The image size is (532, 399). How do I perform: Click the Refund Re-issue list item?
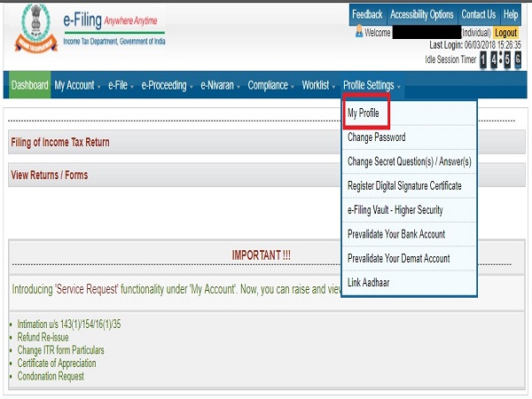click(43, 337)
